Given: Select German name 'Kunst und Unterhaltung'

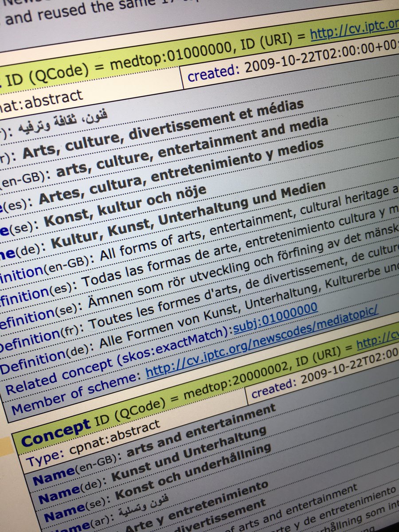Looking at the screenshot, I should [189, 453].
